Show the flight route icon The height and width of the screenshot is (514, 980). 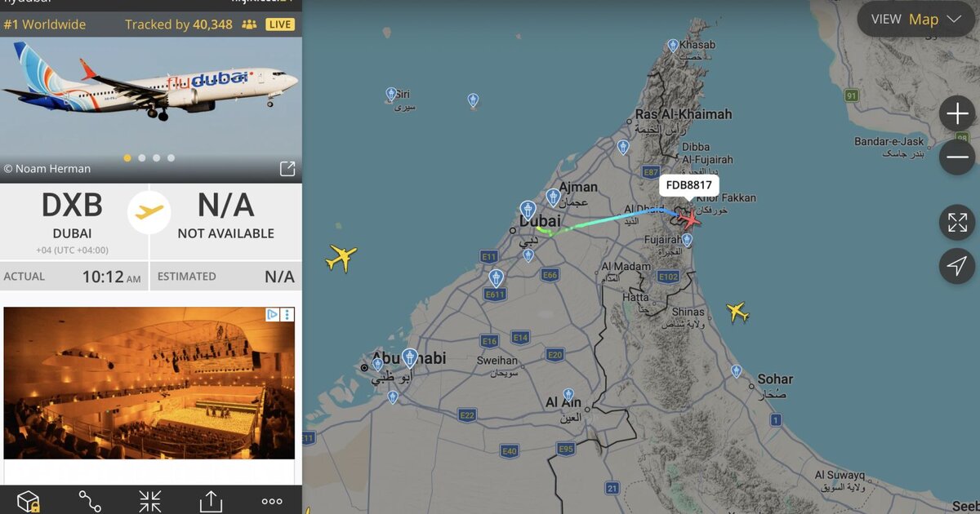[89, 501]
